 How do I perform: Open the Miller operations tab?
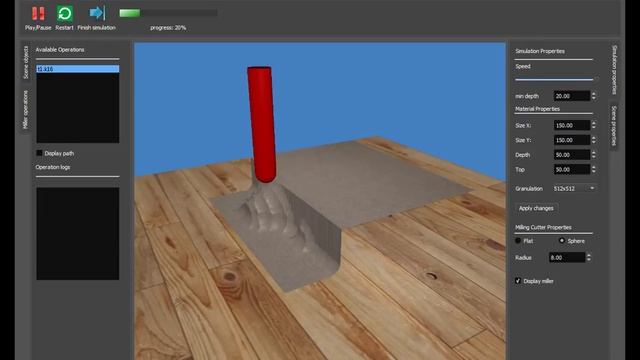(x=26, y=110)
